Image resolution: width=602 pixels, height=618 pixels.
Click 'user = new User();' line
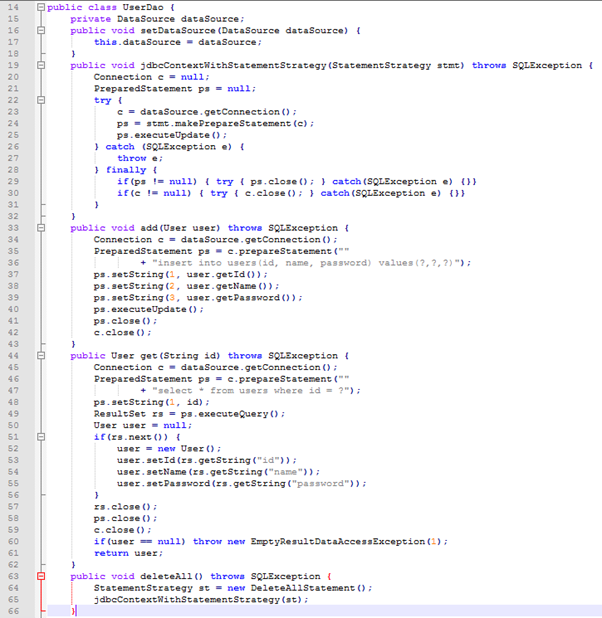tap(169, 449)
